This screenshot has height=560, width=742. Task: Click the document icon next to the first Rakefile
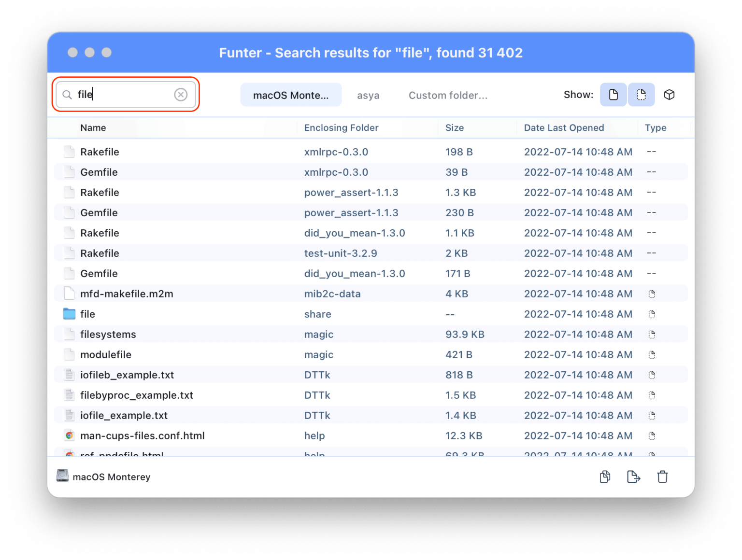(68, 151)
